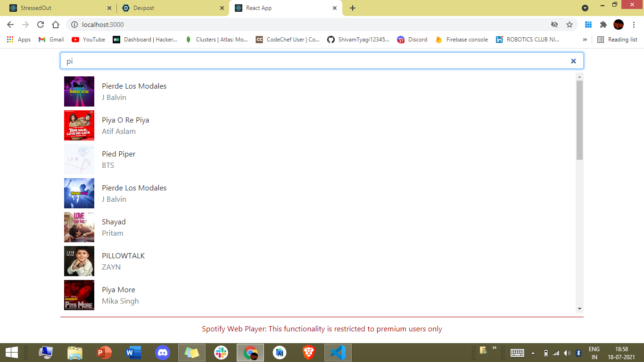
Task: Open Visual Studio Code from the taskbar
Action: 338,353
